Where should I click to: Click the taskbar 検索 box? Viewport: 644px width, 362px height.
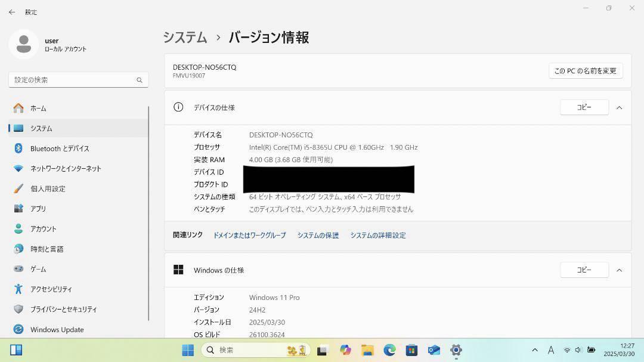255,350
